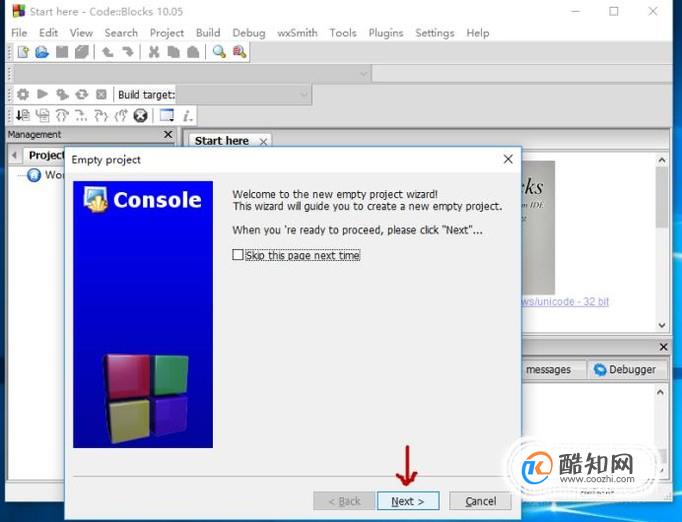The image size is (682, 522).
Task: Close the Start here tab
Action: [263, 141]
